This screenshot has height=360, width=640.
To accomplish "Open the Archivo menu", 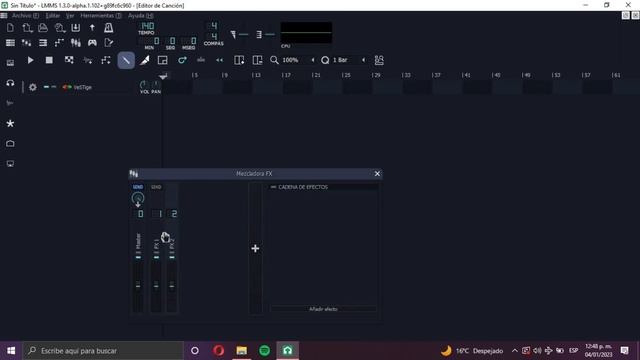I will [x=25, y=16].
